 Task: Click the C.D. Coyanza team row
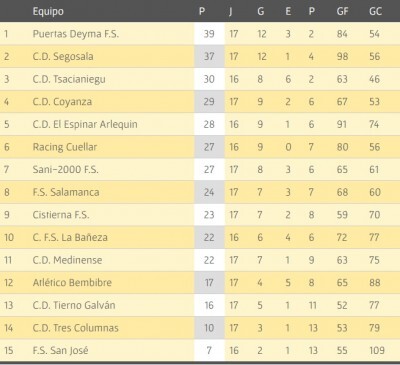(x=200, y=102)
